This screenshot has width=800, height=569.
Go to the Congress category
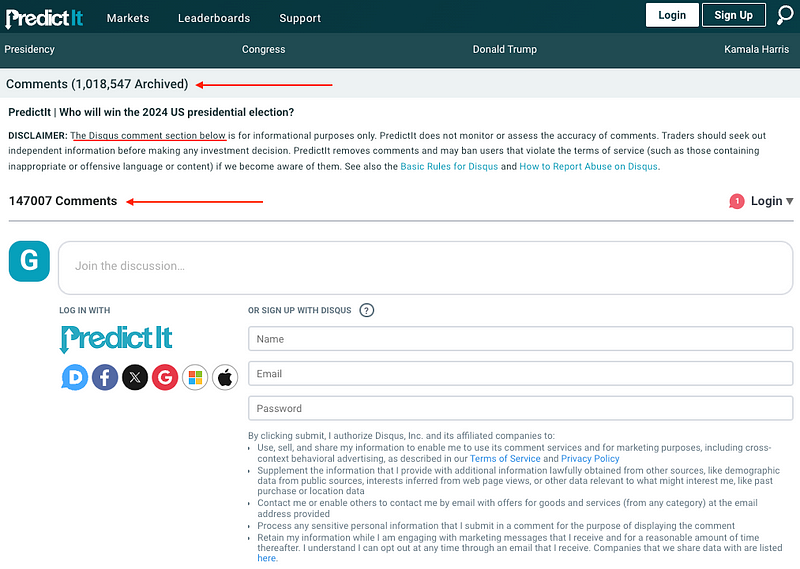point(263,49)
